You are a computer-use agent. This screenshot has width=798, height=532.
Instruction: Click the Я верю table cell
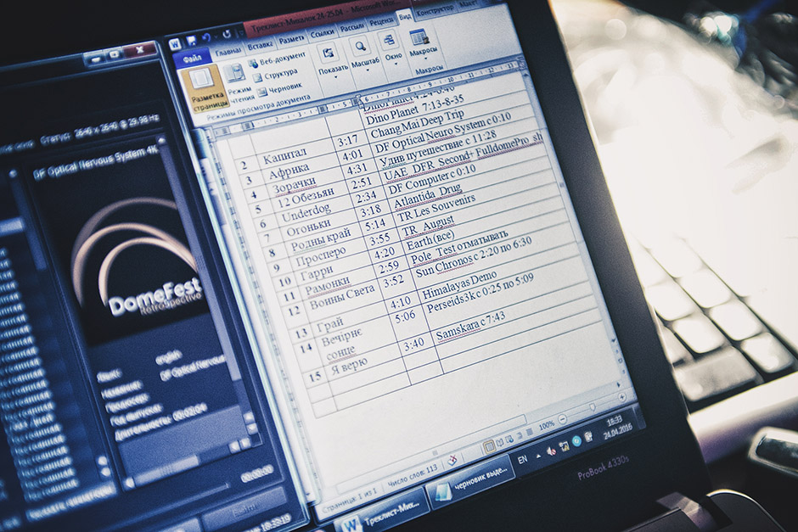pyautogui.click(x=349, y=365)
